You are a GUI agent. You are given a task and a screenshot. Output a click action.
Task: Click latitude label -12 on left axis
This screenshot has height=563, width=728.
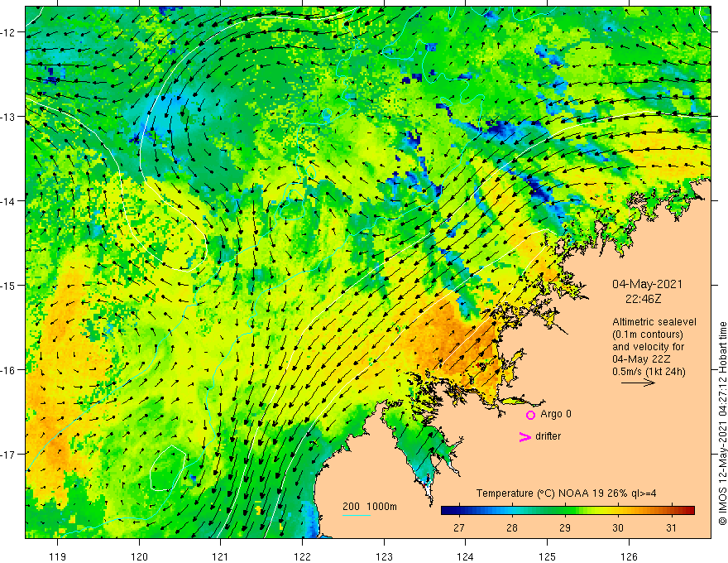coord(9,32)
